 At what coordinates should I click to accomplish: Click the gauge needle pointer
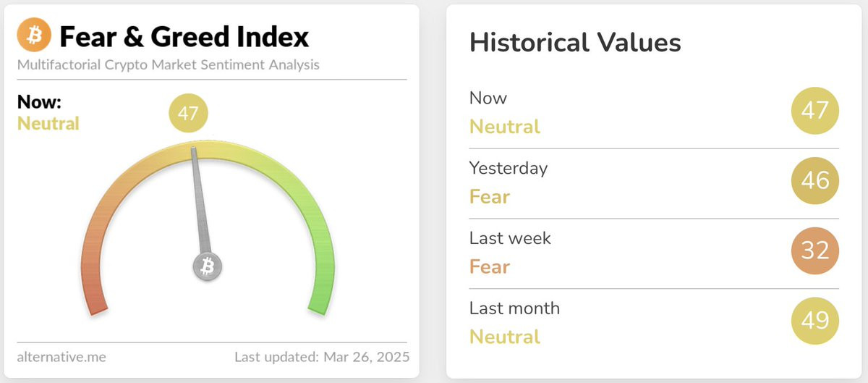tap(200, 203)
